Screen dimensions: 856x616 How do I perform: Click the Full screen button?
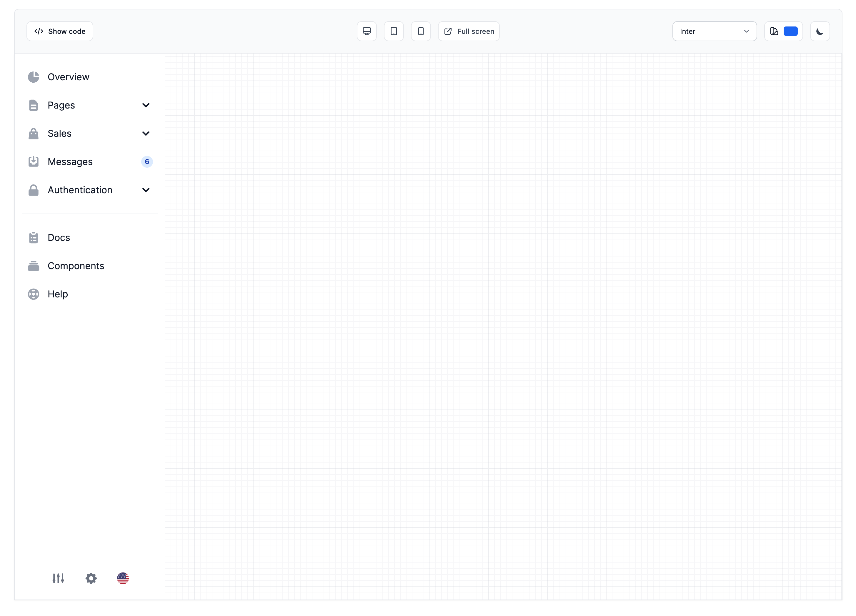pyautogui.click(x=469, y=31)
